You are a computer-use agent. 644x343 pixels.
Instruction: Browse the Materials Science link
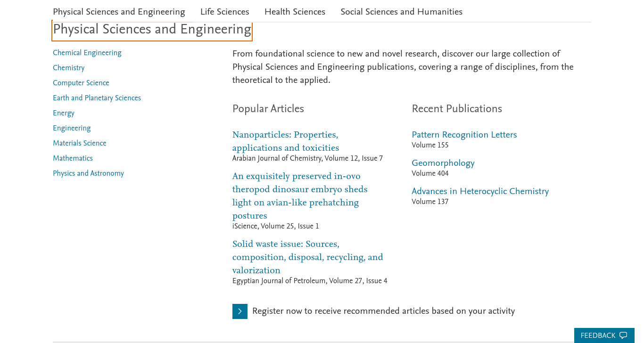click(80, 143)
